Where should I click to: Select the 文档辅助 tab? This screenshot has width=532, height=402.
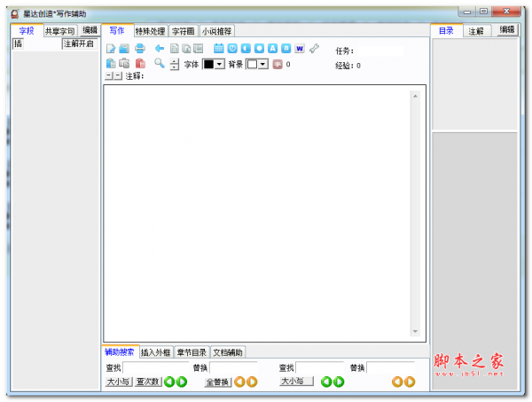(x=228, y=352)
